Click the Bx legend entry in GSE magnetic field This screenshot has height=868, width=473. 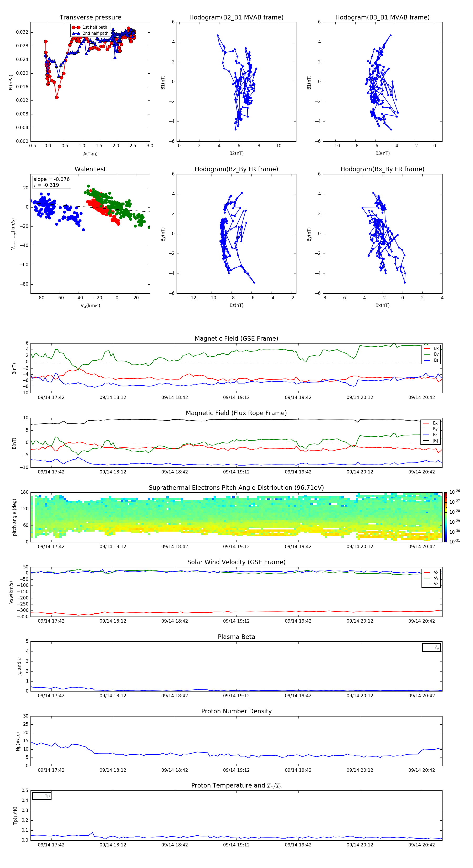coord(431,349)
